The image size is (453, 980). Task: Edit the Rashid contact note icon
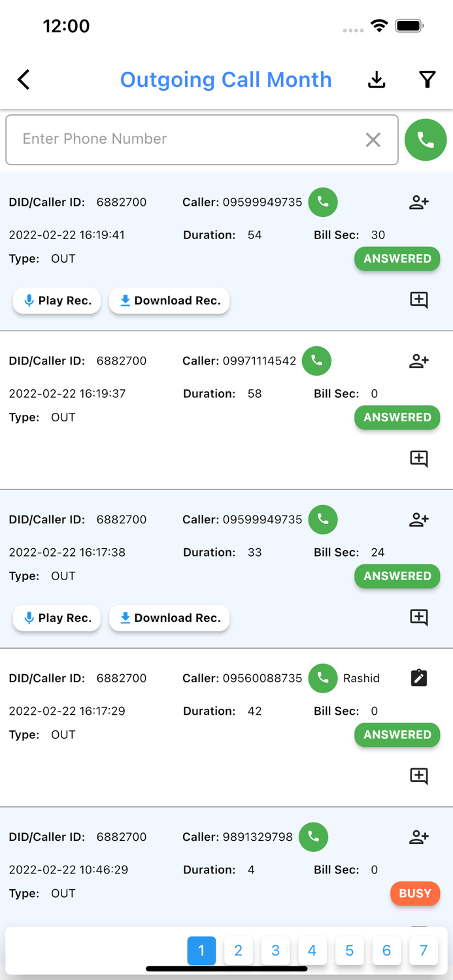pyautogui.click(x=419, y=678)
